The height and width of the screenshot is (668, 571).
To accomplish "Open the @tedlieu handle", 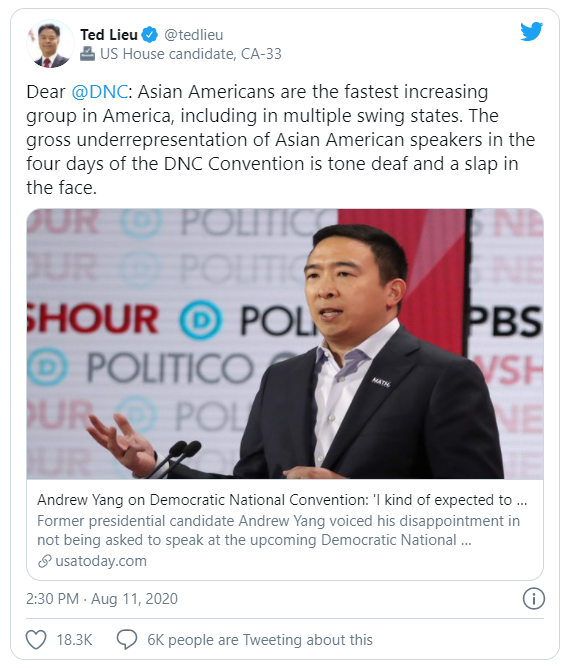I will [x=193, y=35].
